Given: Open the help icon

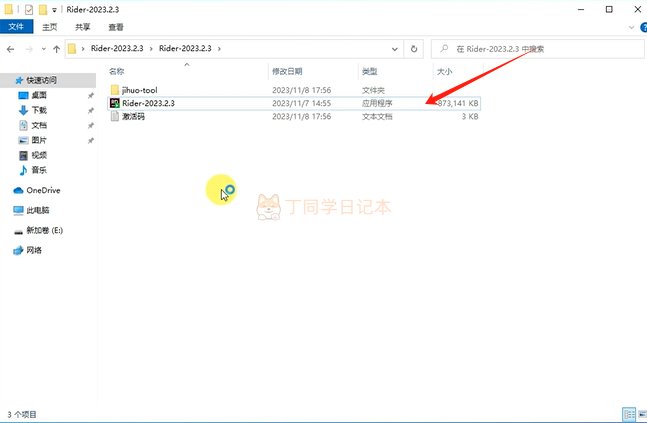Looking at the screenshot, I should coord(643,27).
